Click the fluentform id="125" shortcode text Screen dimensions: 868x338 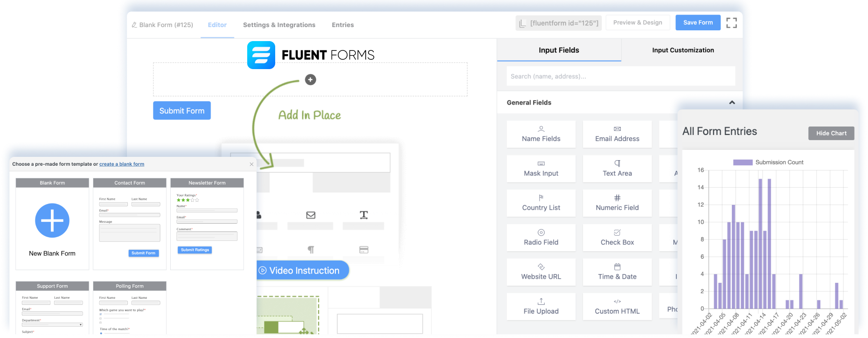click(x=564, y=23)
